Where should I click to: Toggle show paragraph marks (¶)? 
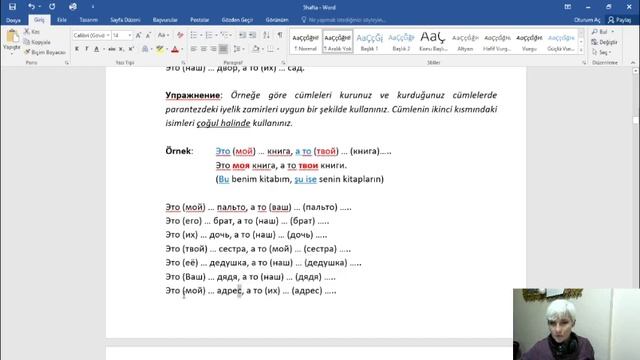point(280,36)
